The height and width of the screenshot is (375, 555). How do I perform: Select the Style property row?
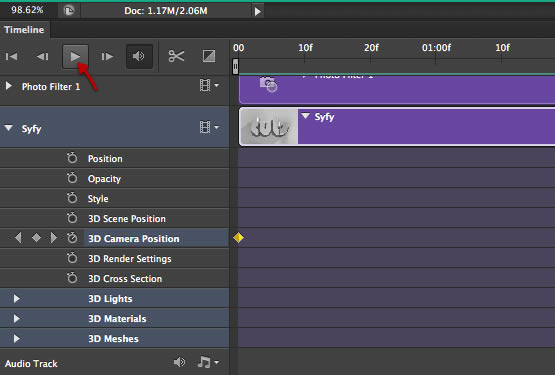click(114, 198)
